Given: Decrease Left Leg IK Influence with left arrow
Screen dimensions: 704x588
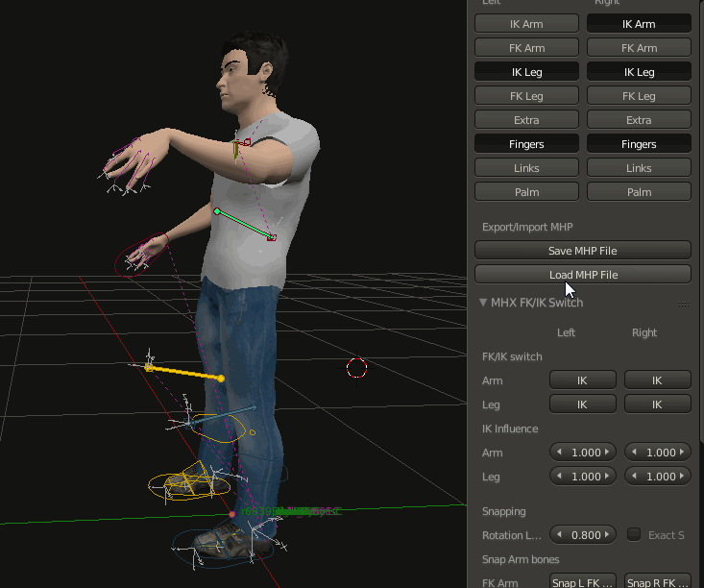Looking at the screenshot, I should click(559, 476).
